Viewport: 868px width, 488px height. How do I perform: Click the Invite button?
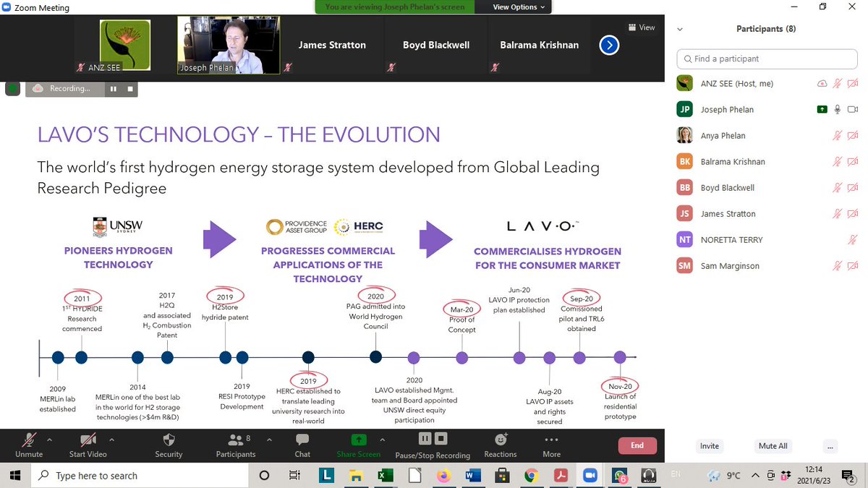coord(709,446)
